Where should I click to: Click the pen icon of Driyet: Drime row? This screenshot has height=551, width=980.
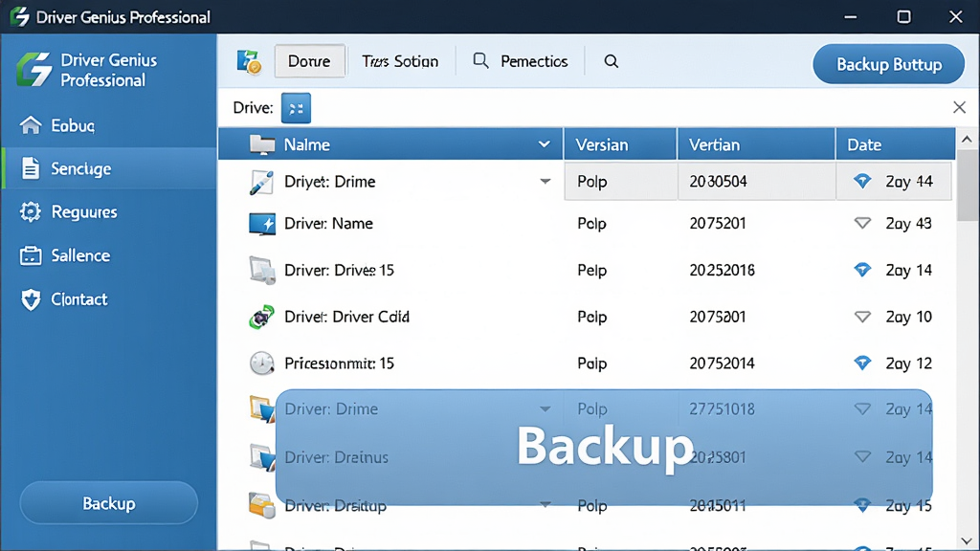click(x=260, y=182)
